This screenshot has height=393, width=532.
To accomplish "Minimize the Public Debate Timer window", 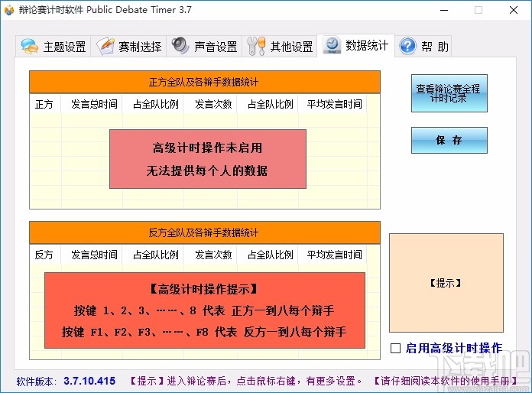I will [x=444, y=10].
